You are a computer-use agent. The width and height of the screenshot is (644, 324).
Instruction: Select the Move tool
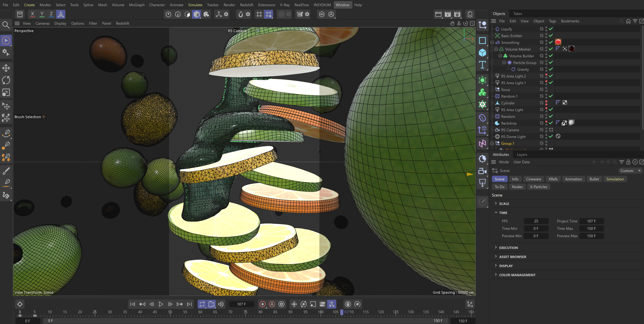tap(6, 68)
